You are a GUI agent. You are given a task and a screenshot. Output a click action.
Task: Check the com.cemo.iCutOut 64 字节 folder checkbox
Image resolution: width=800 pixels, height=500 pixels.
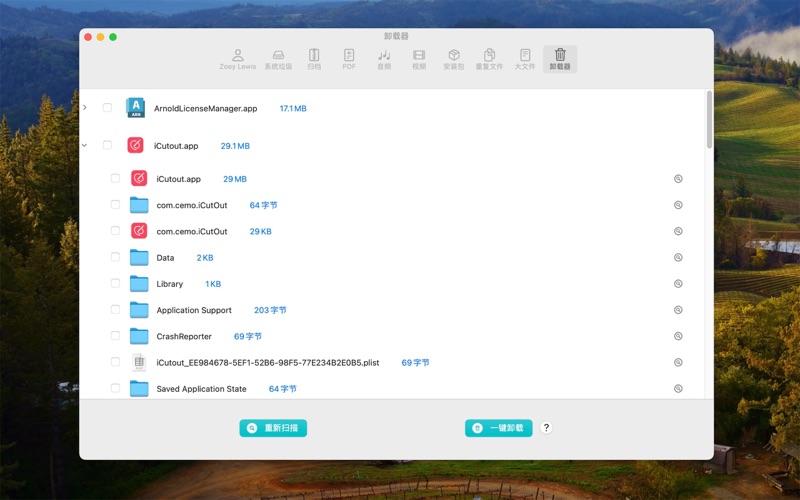[x=115, y=205]
